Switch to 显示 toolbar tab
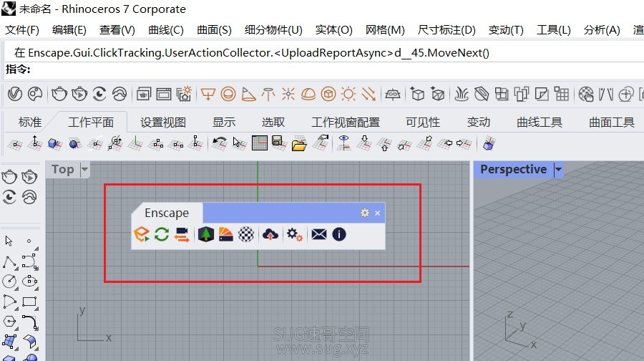 224,122
